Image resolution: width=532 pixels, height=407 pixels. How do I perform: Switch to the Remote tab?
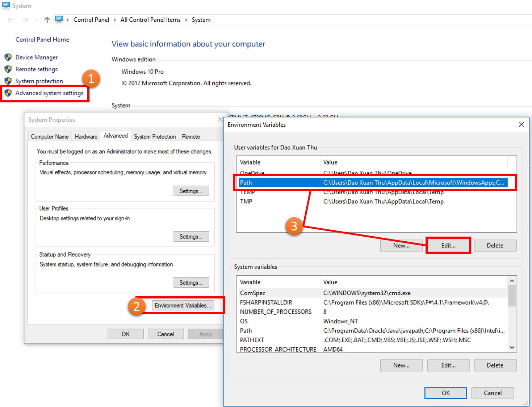coord(191,136)
